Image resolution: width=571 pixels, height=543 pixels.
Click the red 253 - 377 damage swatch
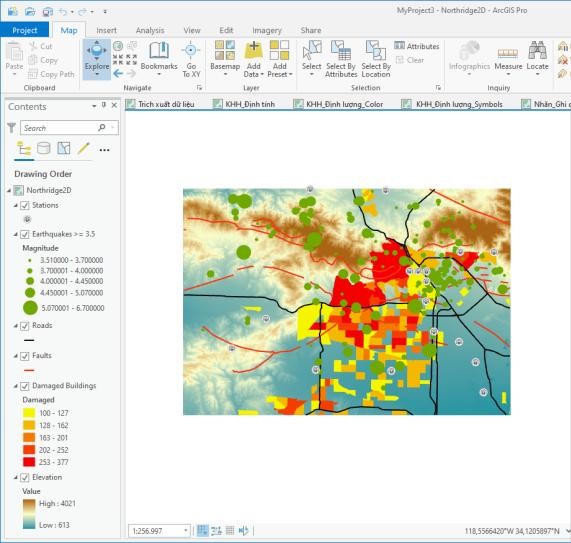pyautogui.click(x=29, y=462)
